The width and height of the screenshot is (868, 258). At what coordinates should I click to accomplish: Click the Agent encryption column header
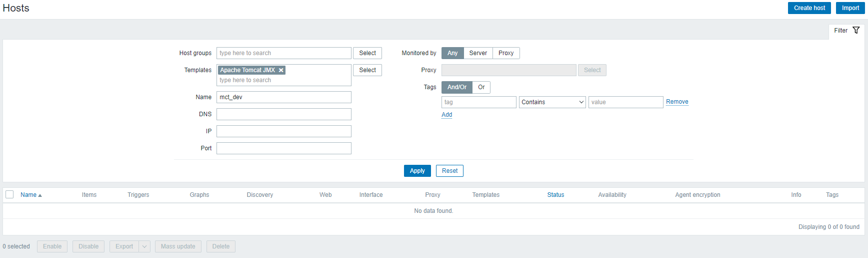tap(698, 195)
